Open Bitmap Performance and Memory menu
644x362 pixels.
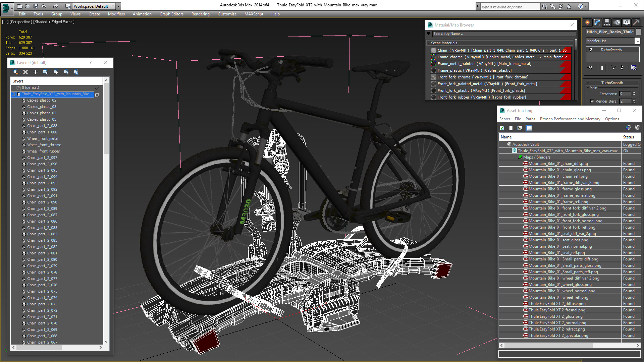pyautogui.click(x=570, y=119)
